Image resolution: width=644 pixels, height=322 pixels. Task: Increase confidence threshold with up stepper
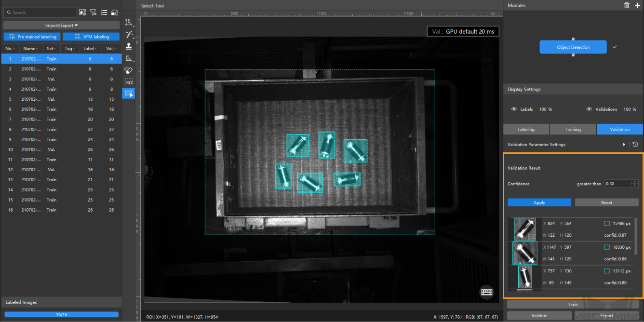click(635, 182)
